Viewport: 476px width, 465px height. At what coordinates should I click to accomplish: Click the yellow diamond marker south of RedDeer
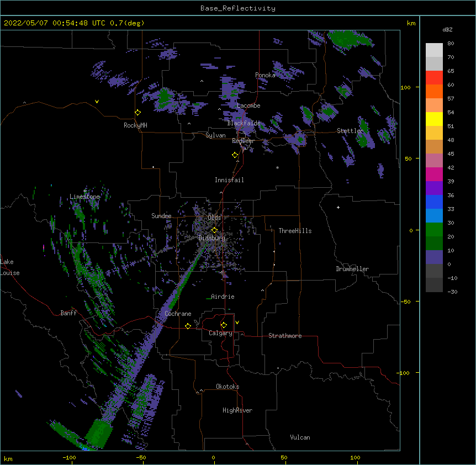[235, 155]
